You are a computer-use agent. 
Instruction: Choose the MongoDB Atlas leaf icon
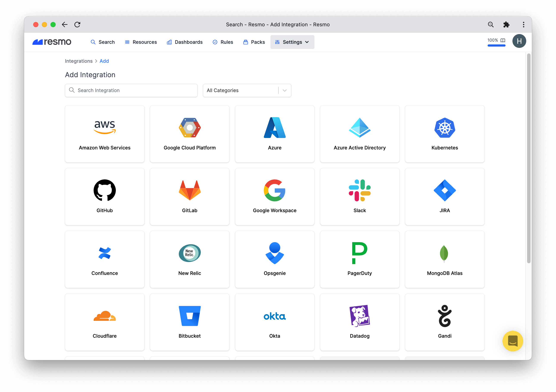444,254
